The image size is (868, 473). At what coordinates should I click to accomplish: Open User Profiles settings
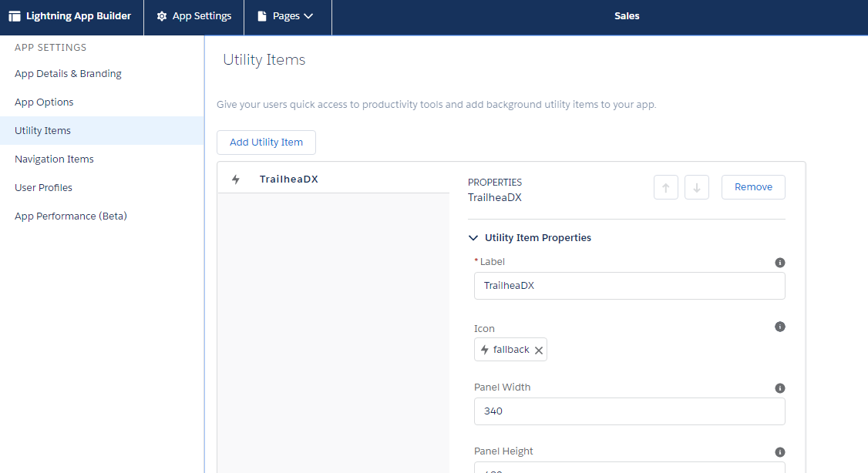pos(44,187)
